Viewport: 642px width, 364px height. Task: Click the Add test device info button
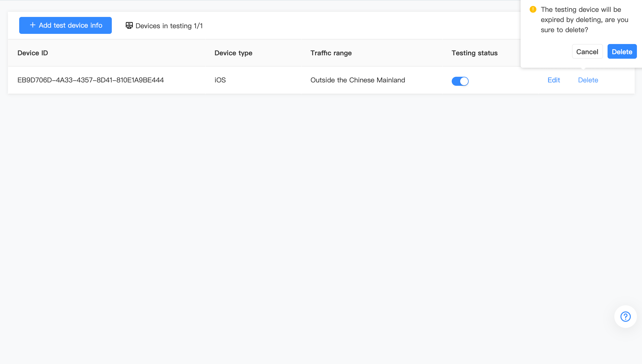[x=65, y=25]
